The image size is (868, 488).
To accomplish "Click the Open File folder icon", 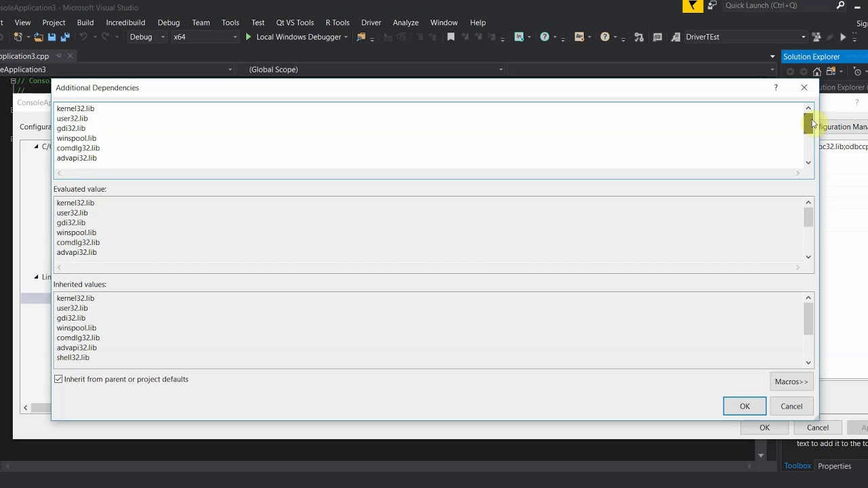I will click(x=39, y=37).
